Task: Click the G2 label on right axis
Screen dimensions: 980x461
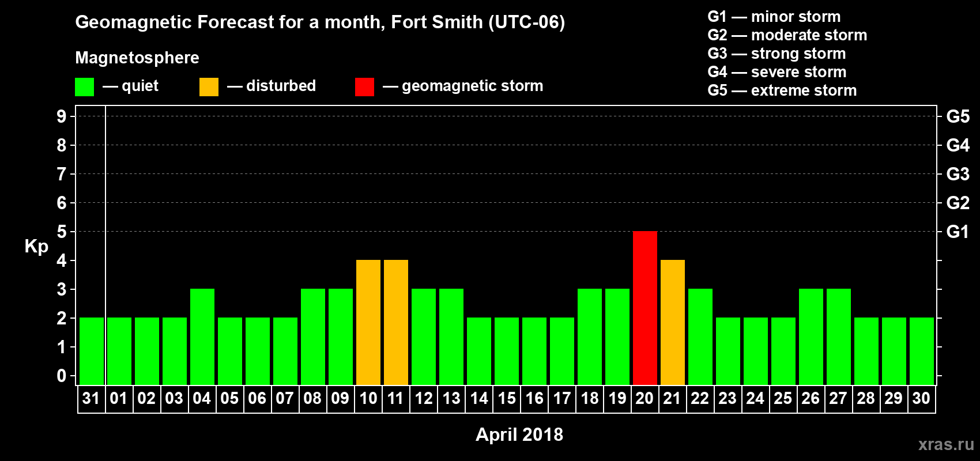Action: [x=958, y=203]
